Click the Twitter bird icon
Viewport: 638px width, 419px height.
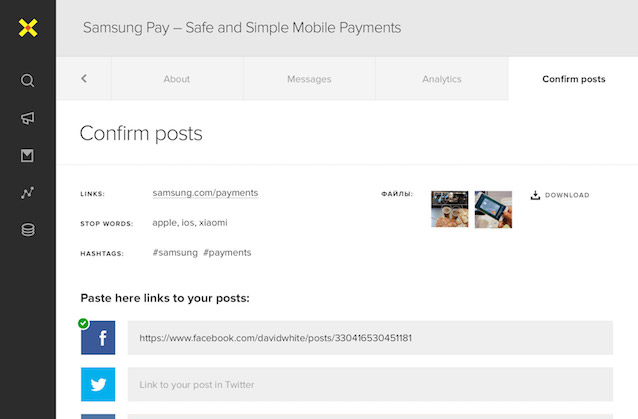tap(98, 384)
